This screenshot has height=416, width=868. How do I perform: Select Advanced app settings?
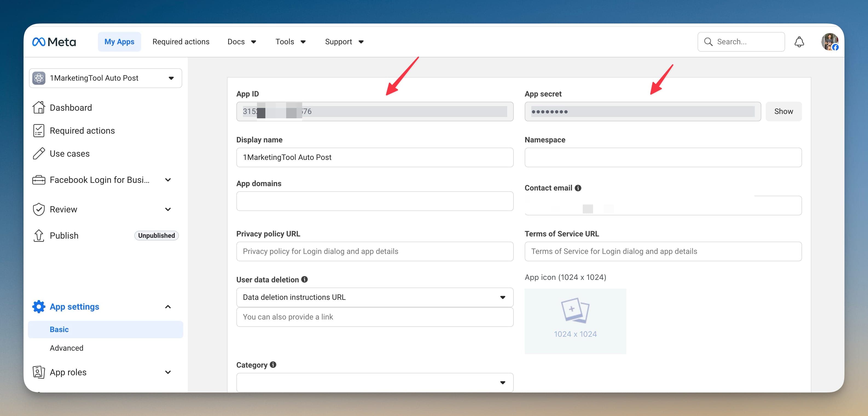pos(67,348)
